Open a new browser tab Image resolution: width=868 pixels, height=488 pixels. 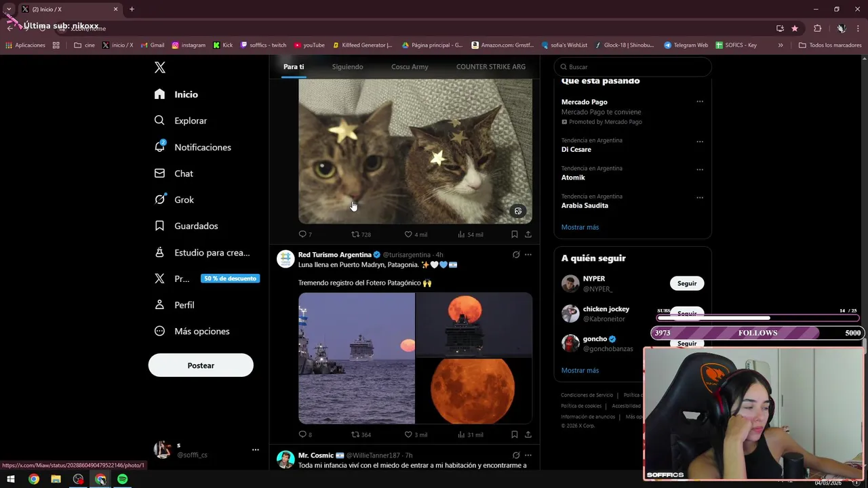coord(132,9)
